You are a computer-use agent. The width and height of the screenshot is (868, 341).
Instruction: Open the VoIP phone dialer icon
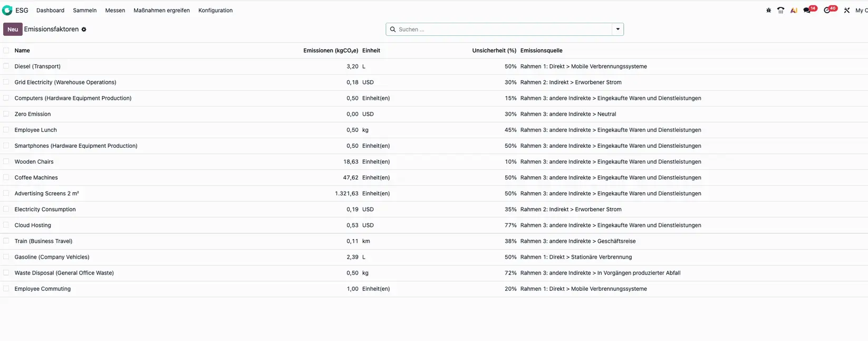click(780, 11)
